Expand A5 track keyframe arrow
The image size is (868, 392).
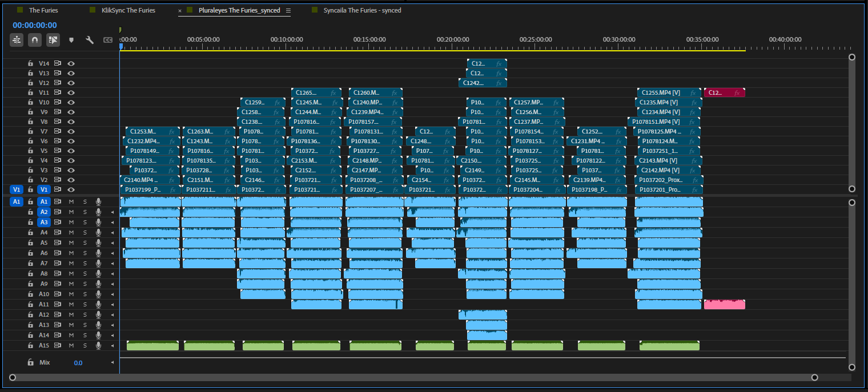(112, 243)
